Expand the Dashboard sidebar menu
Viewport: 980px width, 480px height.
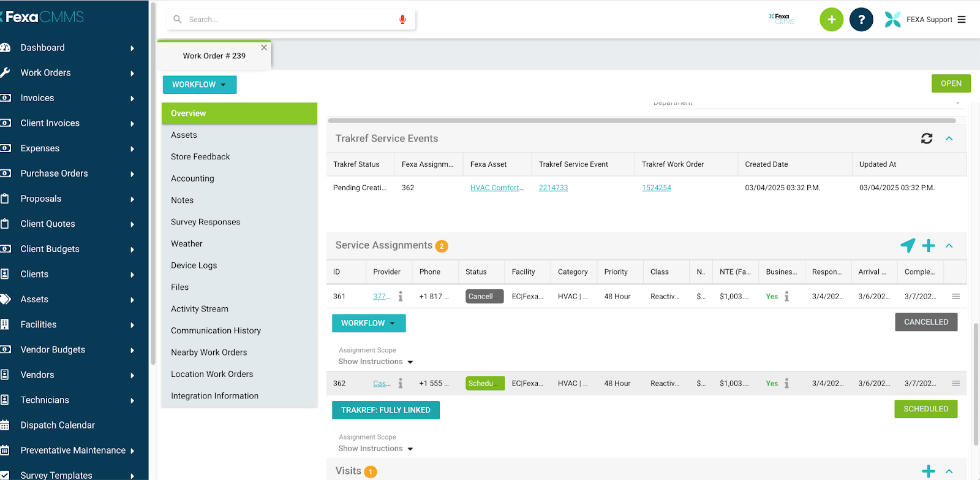tap(132, 48)
